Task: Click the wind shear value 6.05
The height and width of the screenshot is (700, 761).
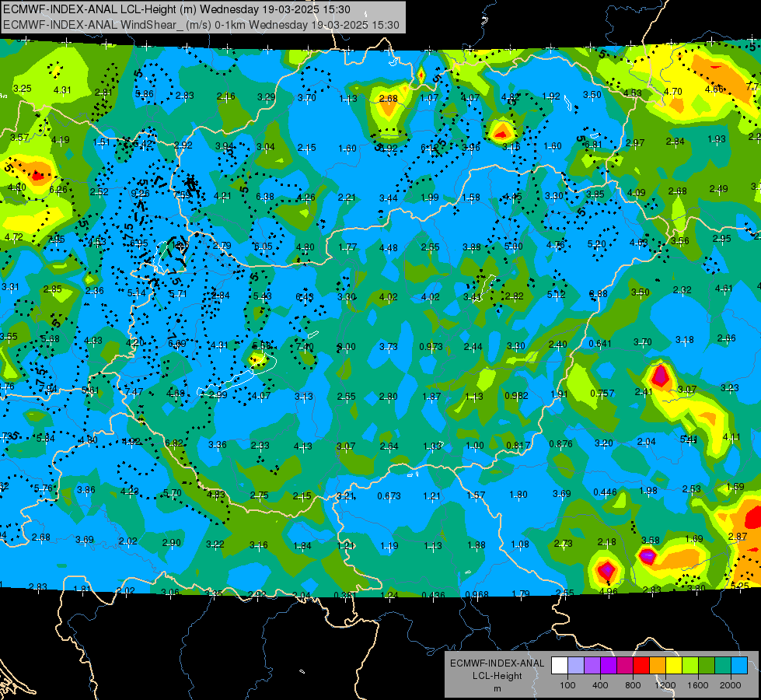Action: (263, 247)
